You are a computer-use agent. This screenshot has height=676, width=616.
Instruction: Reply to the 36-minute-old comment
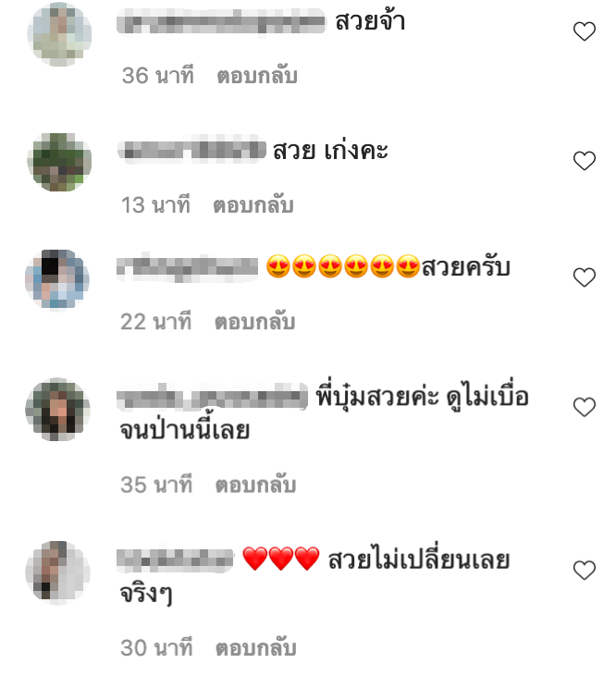click(x=257, y=76)
